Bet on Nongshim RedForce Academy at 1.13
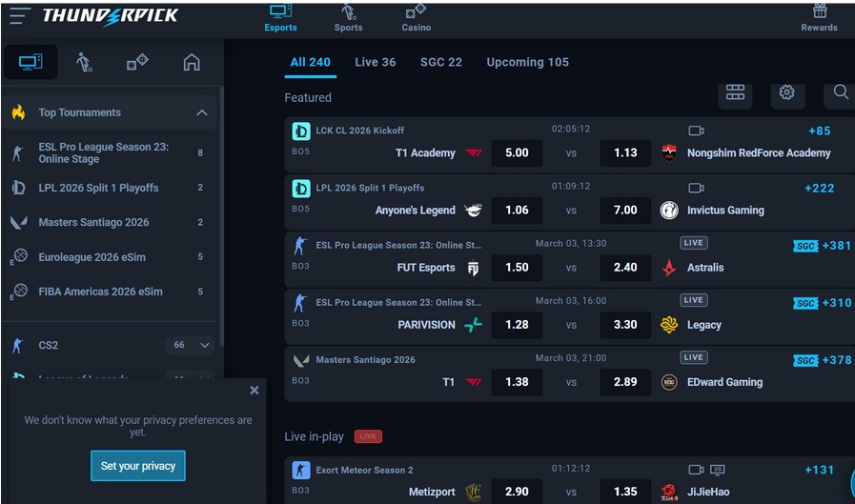The image size is (855, 504). click(x=625, y=153)
